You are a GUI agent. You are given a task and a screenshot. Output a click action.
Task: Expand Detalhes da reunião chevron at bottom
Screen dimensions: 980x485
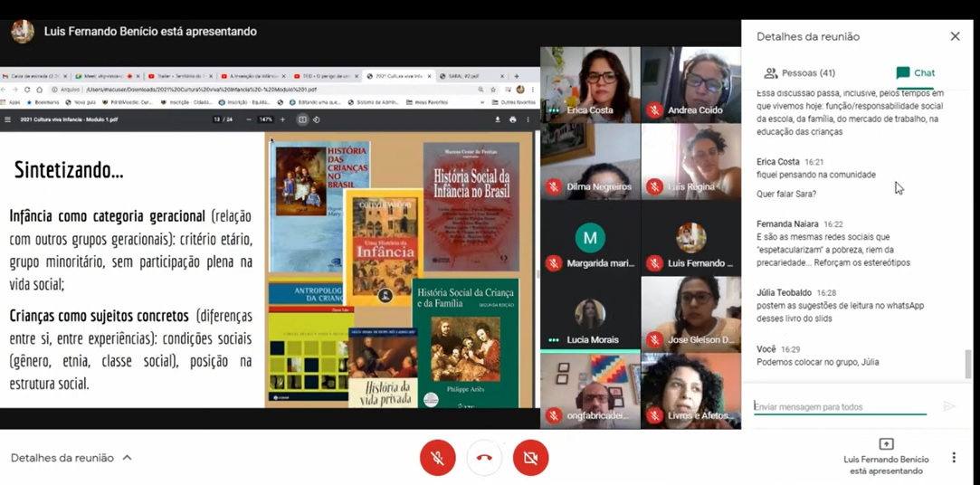128,458
